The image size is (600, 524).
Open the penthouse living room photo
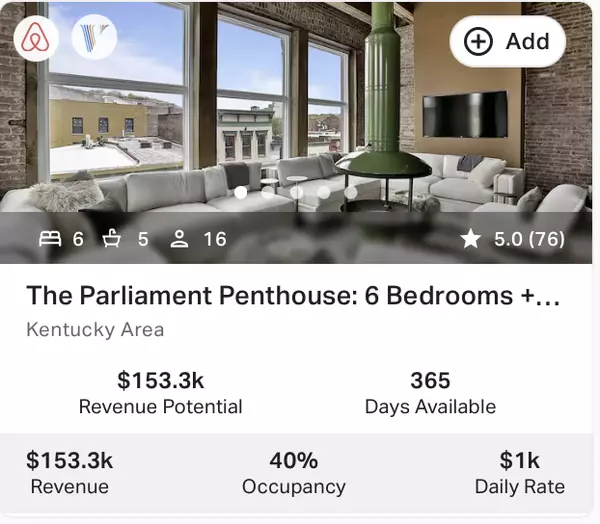point(300,110)
